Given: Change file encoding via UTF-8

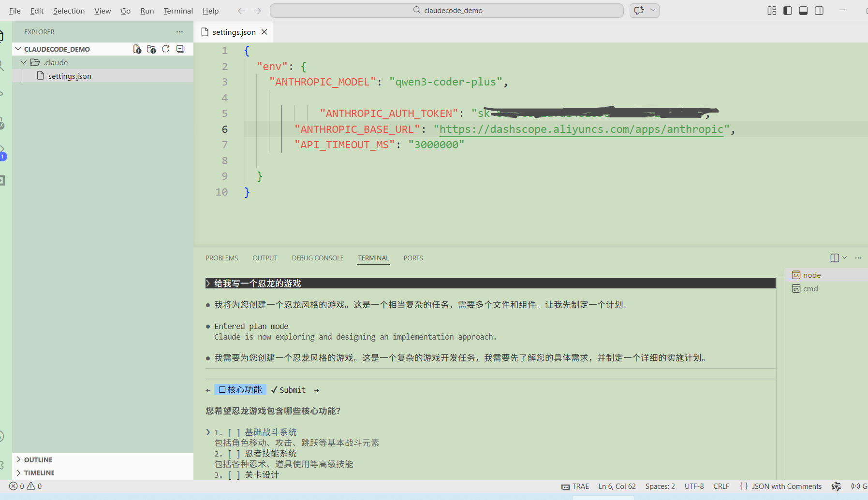Looking at the screenshot, I should [x=694, y=486].
